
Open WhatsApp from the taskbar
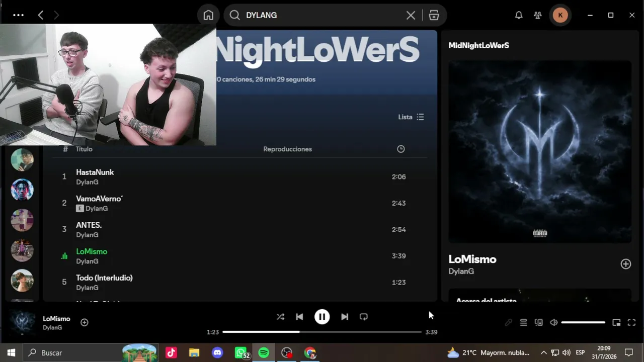(x=242, y=352)
